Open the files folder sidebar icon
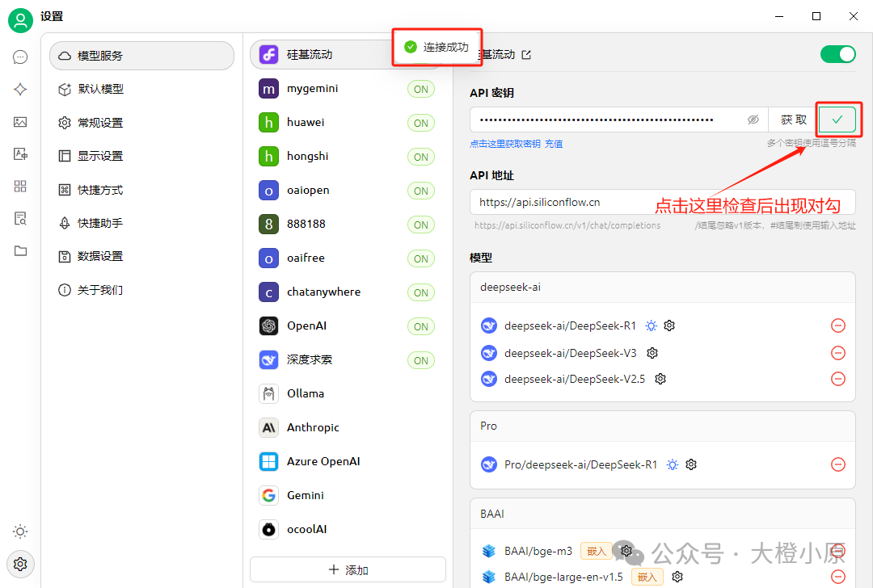The width and height of the screenshot is (873, 588). click(20, 251)
